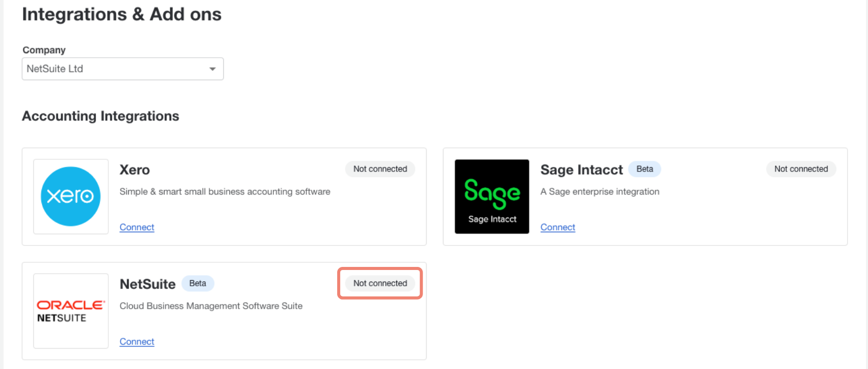Screen dimensions: 868x369
Task: Click the Sage Intacct logo
Action: coord(492,196)
